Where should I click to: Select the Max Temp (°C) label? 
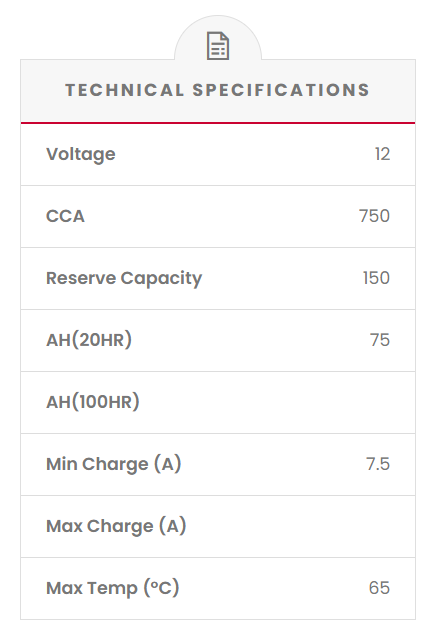[112, 588]
